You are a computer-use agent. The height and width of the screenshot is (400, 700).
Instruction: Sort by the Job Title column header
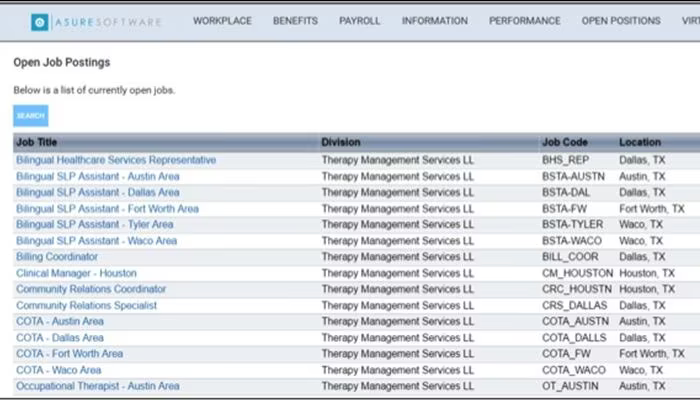tap(37, 142)
